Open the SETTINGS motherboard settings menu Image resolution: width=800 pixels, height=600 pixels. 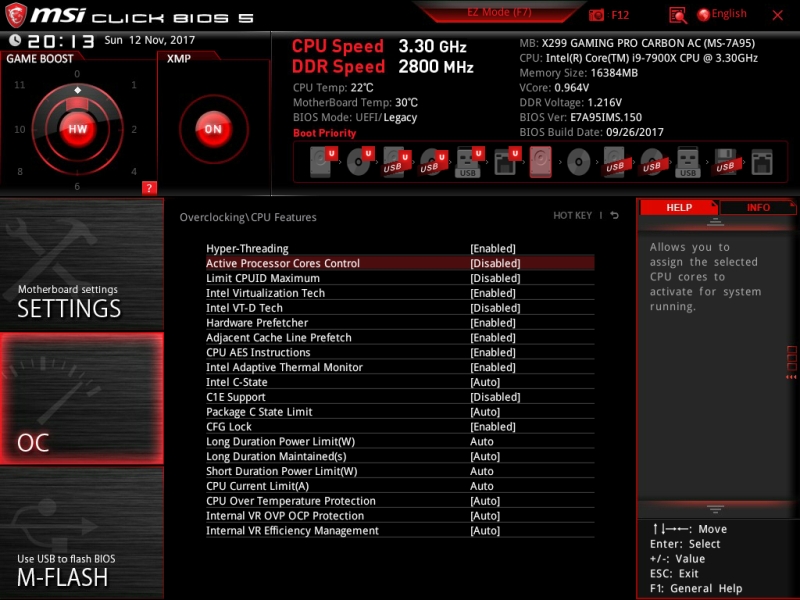click(x=82, y=265)
